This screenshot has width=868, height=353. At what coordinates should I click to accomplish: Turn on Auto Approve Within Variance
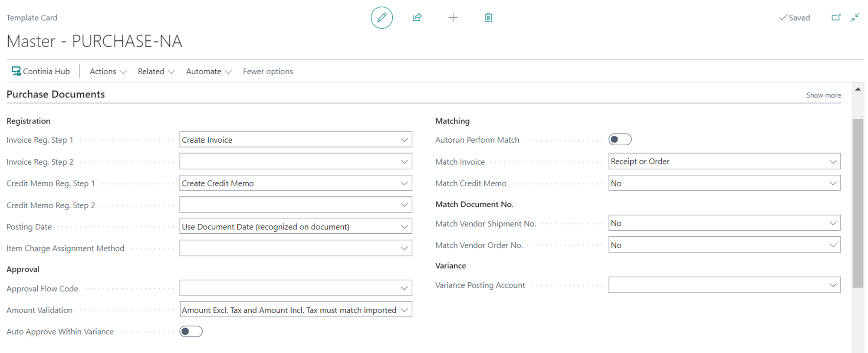tap(191, 332)
